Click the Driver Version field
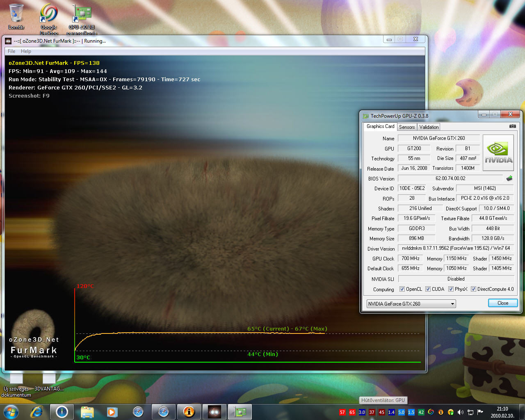The height and width of the screenshot is (420, 525). [x=456, y=248]
